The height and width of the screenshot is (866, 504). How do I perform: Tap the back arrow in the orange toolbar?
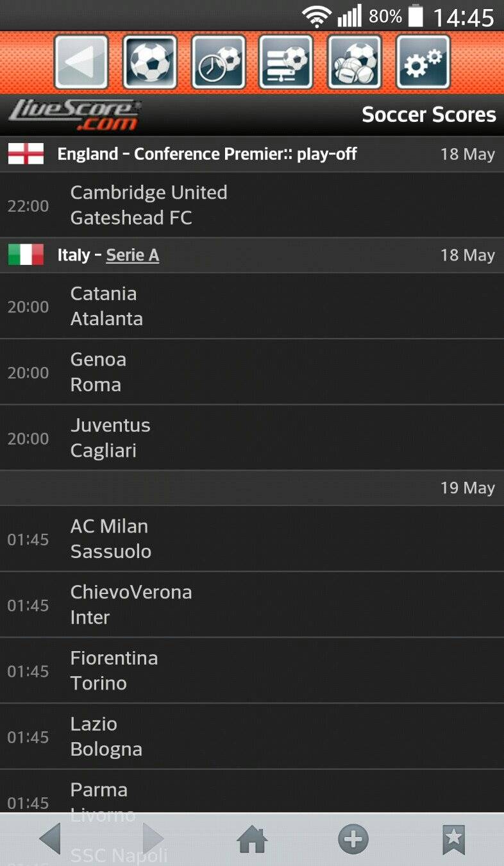coord(81,62)
